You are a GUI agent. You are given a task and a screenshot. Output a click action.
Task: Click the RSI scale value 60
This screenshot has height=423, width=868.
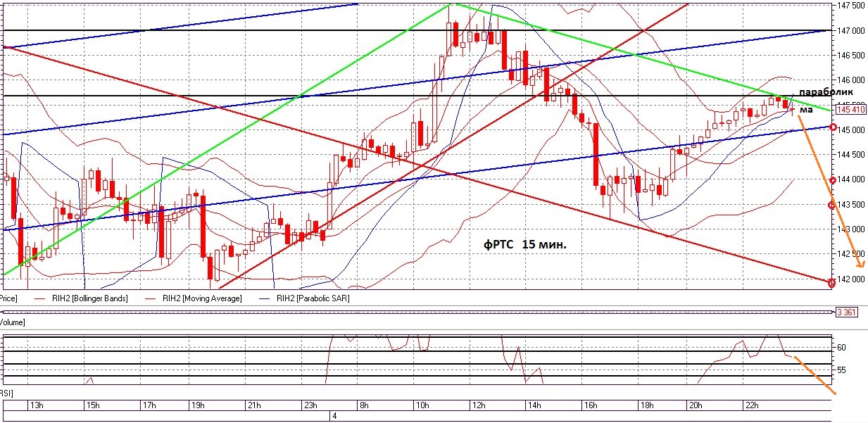pos(841,348)
